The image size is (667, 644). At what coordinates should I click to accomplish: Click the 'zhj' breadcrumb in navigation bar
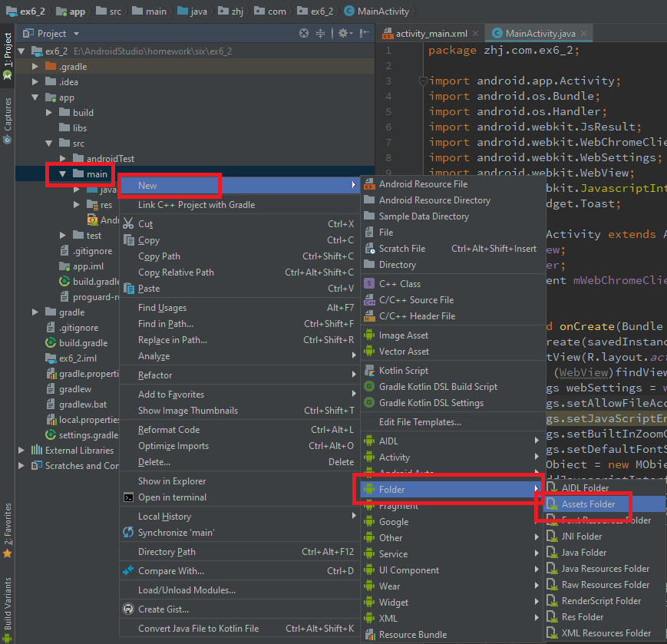coord(231,12)
